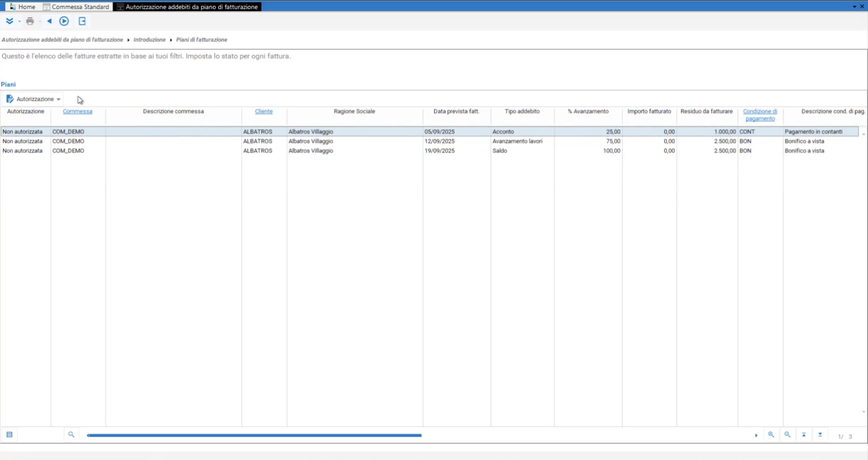Open the Autorizzazione dropdown button above grid
868x460 pixels.
(x=33, y=99)
